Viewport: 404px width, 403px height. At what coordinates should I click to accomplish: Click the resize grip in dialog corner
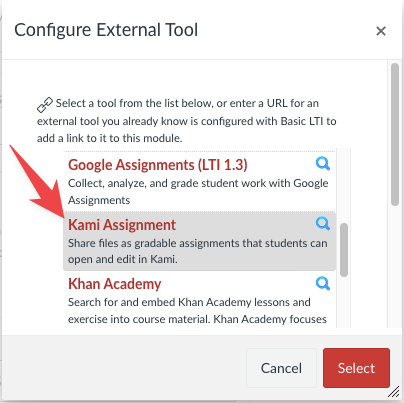394,392
